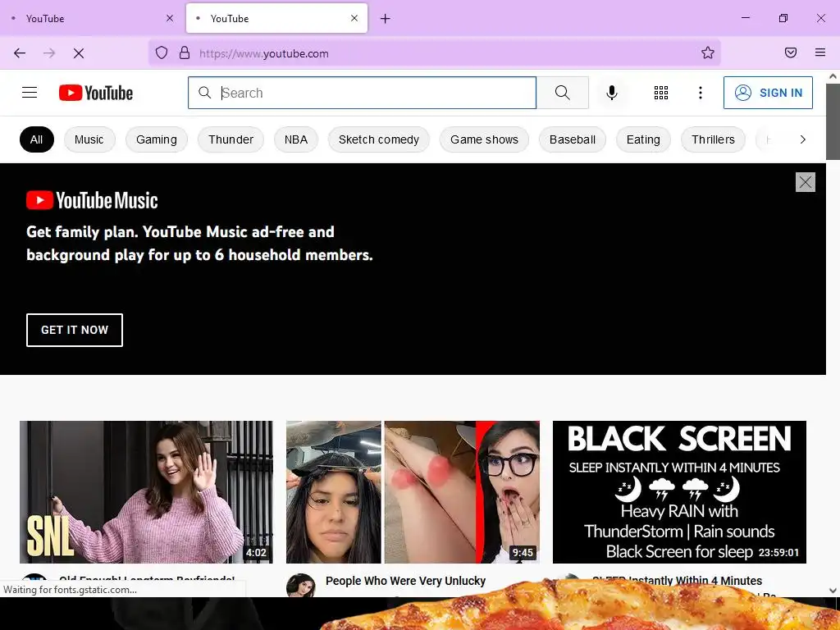Sign in with the SIGN IN button
Image resolution: width=840 pixels, height=630 pixels.
[768, 93]
